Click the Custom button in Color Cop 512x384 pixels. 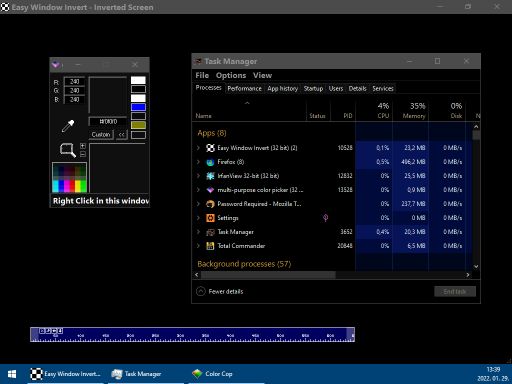101,135
